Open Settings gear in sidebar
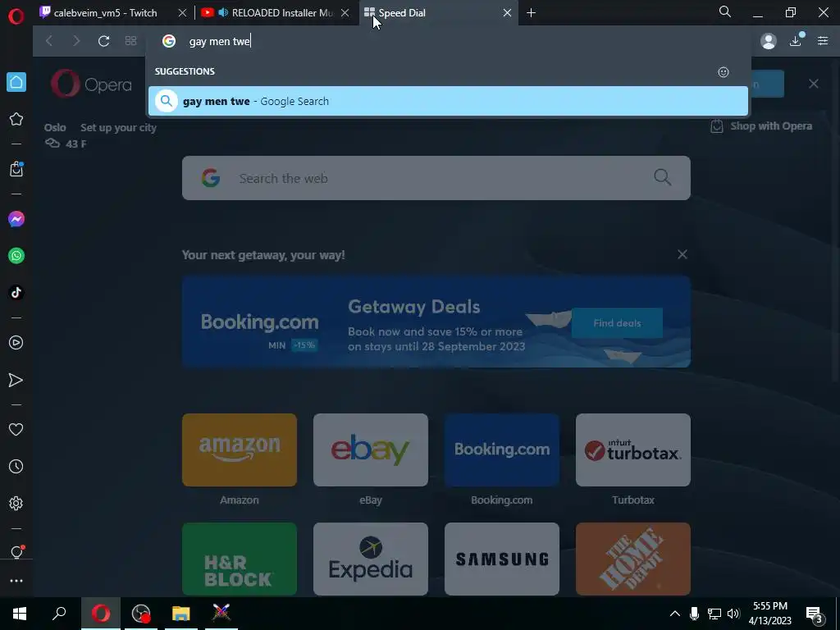840x630 pixels. (16, 503)
